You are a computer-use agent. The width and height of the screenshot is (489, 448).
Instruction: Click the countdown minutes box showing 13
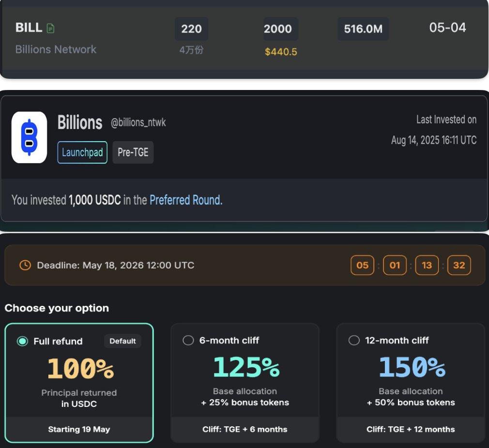point(427,265)
